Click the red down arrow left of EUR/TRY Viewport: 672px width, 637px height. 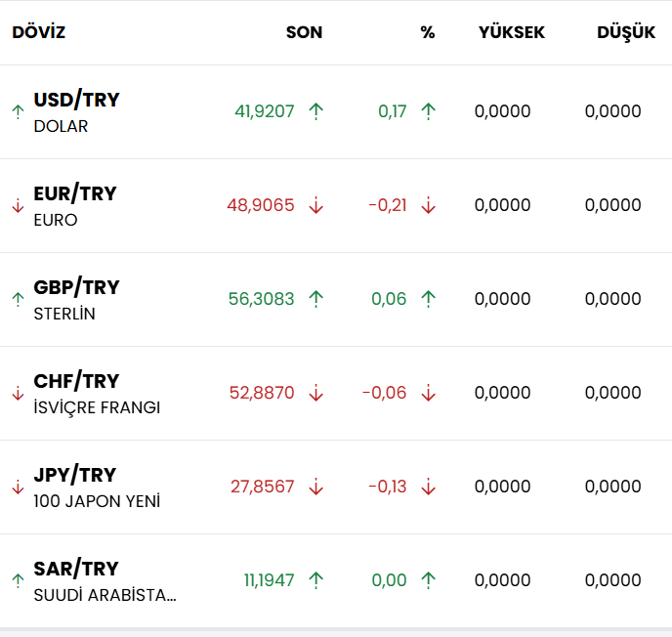[17, 205]
